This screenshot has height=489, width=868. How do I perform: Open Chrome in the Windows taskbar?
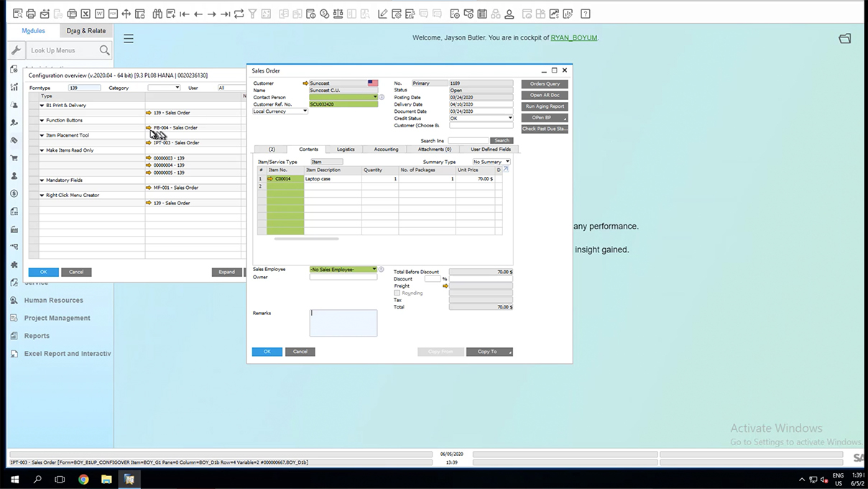[83, 479]
